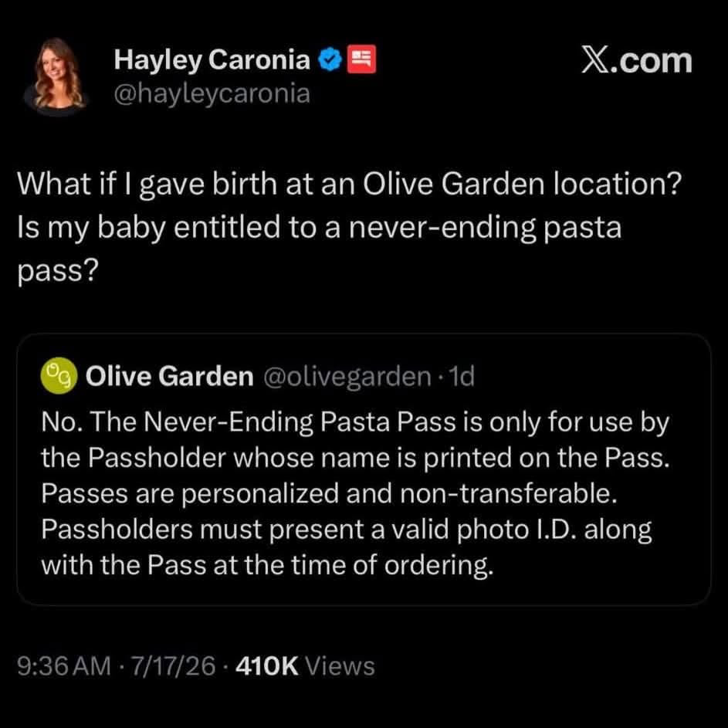
Task: Open the quoted Olive Garden tweet body
Action: (x=355, y=493)
